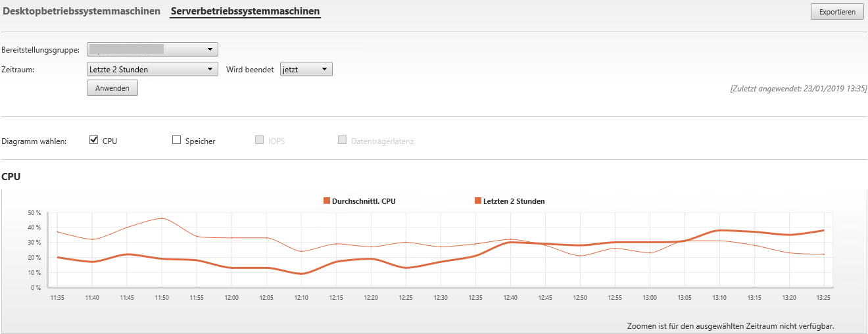Click the thin line's peak at 11:50
The width and height of the screenshot is (868, 334).
162,218
